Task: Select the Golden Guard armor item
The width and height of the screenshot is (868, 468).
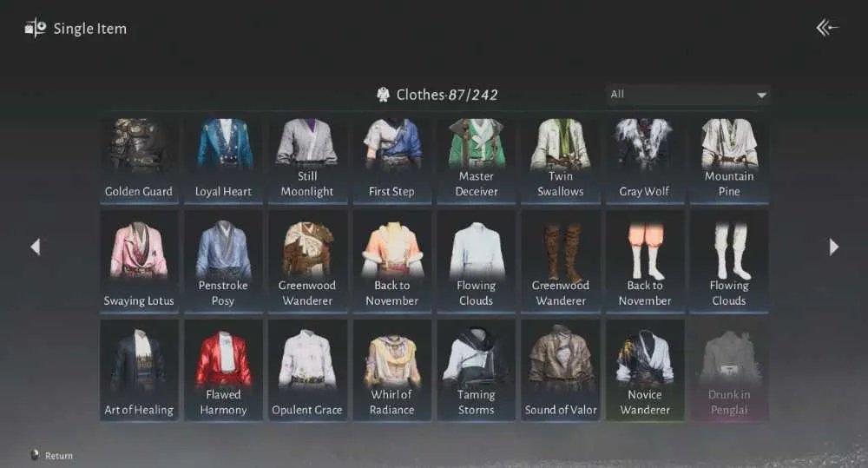Action: coord(139,159)
